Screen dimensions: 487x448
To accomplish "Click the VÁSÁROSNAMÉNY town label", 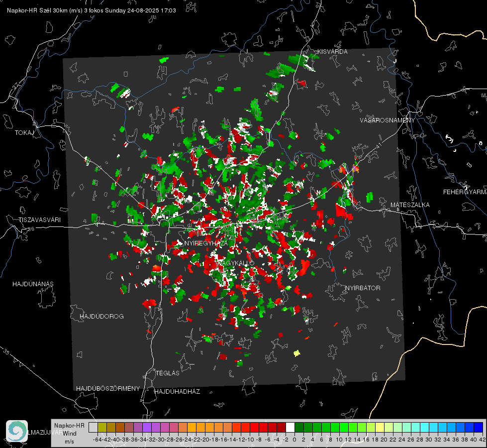I will pyautogui.click(x=388, y=120).
